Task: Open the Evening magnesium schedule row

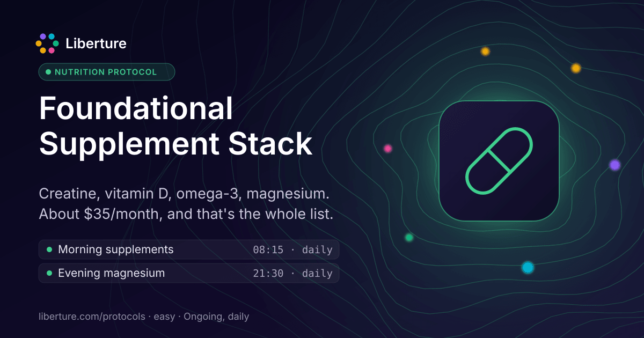Action: [189, 273]
